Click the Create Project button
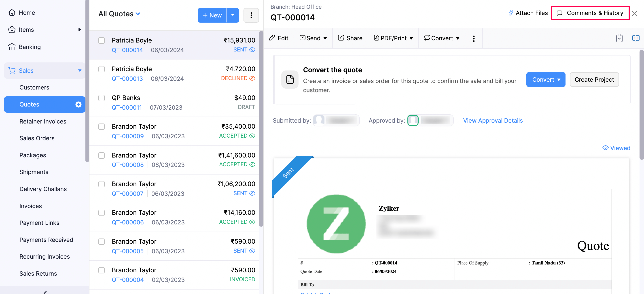Image resolution: width=644 pixels, height=294 pixels. click(594, 80)
